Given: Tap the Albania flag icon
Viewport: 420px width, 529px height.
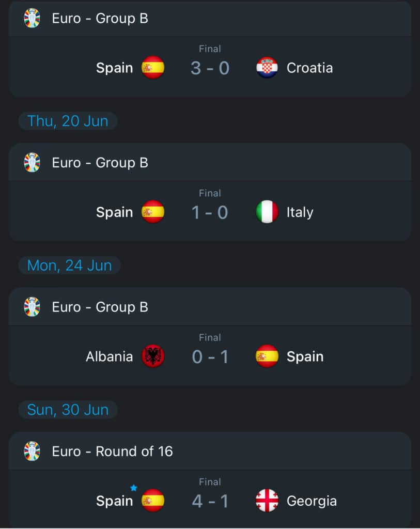Looking at the screenshot, I should tap(153, 356).
